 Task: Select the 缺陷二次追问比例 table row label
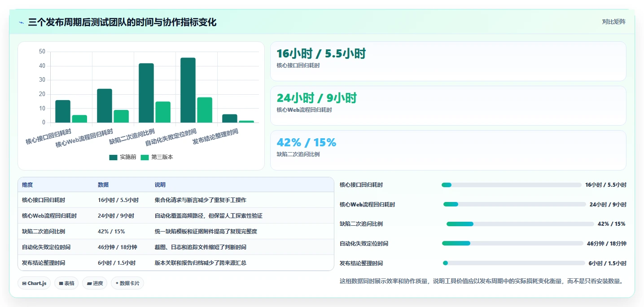click(x=44, y=232)
